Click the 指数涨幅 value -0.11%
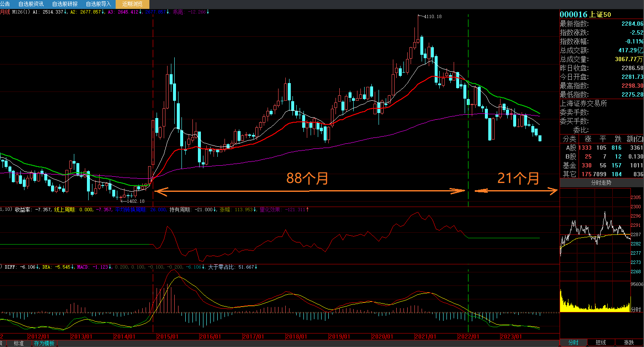644x347 pixels. (634, 41)
